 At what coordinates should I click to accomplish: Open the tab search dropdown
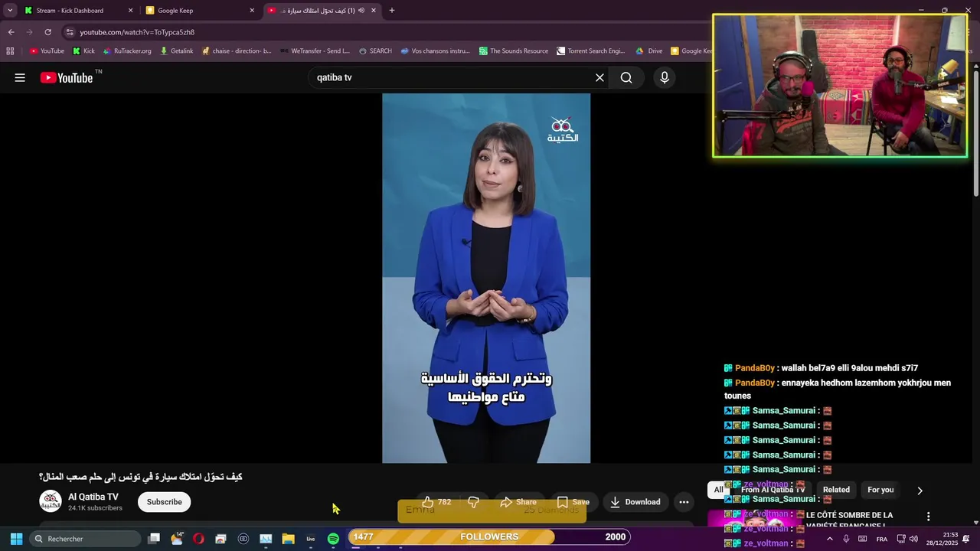pyautogui.click(x=10, y=11)
